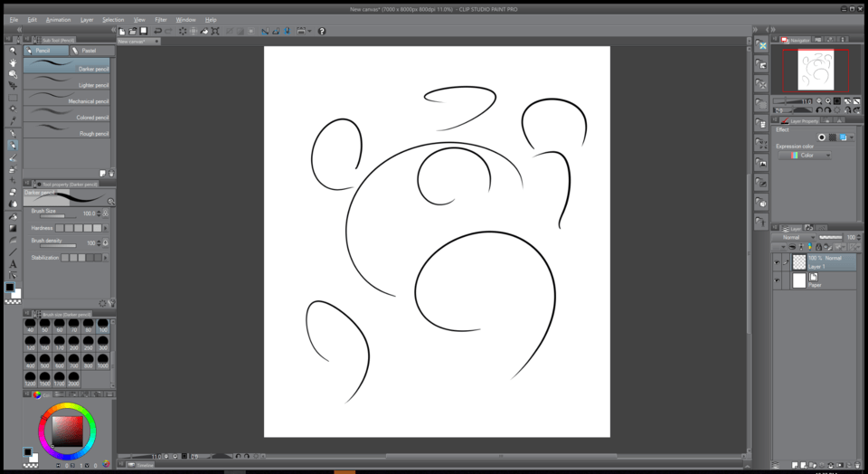Click the Undo arrow in the command bar

tap(157, 31)
